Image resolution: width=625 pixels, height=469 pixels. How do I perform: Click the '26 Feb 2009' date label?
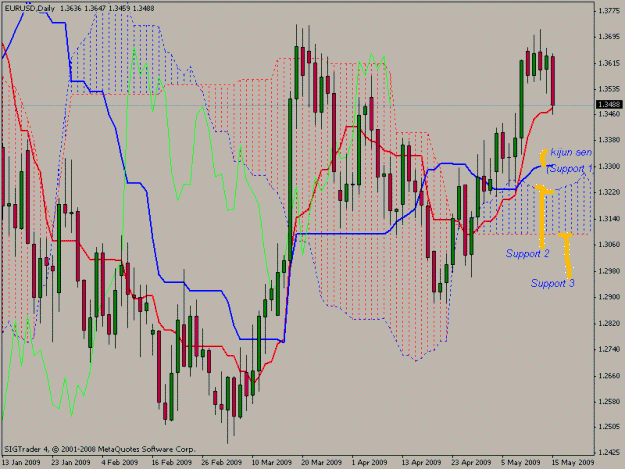(x=222, y=462)
